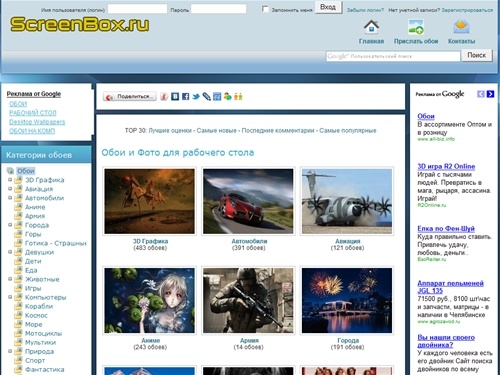Open the Зарегистрироваться link
This screenshot has height=375, width=500.
tap(467, 10)
